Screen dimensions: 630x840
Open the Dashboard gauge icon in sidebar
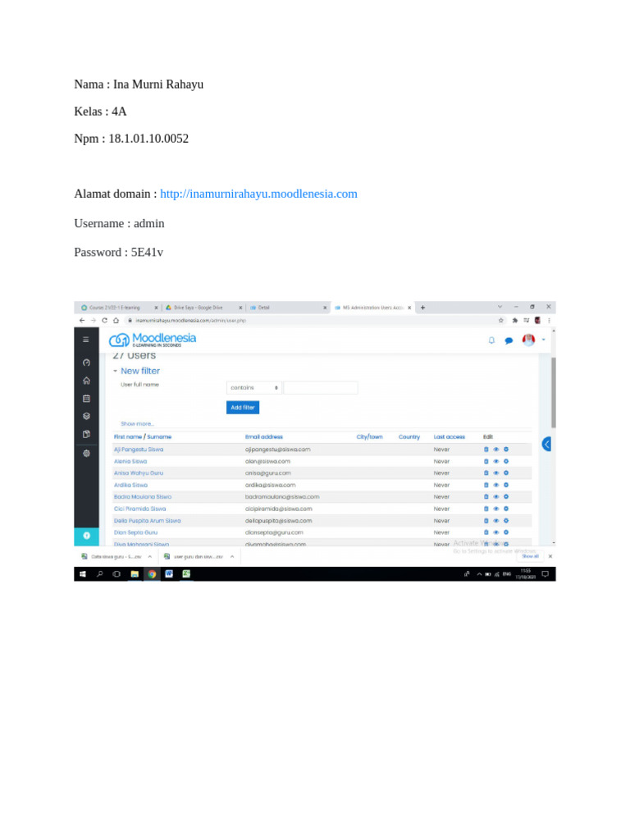[86, 363]
